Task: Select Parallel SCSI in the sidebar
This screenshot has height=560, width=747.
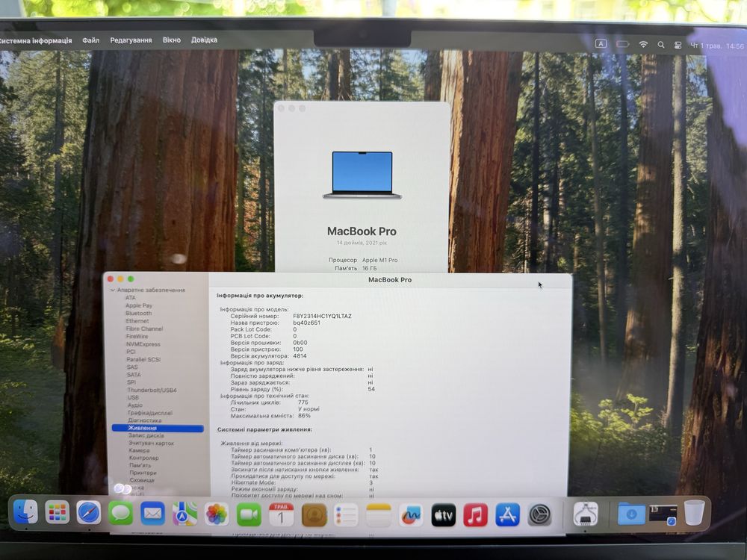Action: 143,359
